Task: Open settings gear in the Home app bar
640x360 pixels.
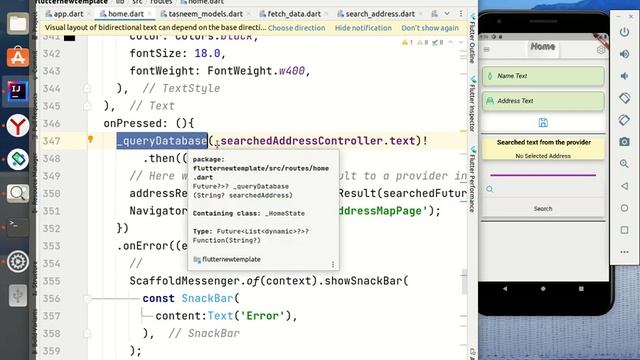Action: pyautogui.click(x=600, y=50)
